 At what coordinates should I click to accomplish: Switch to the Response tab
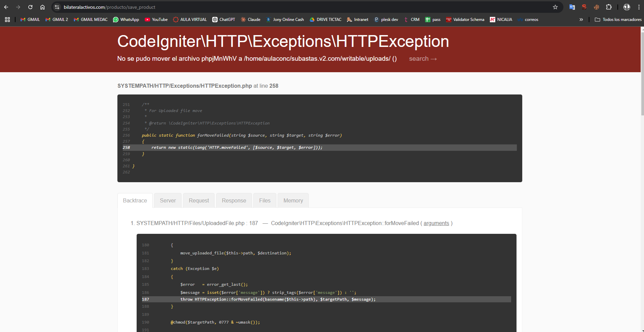click(x=234, y=200)
